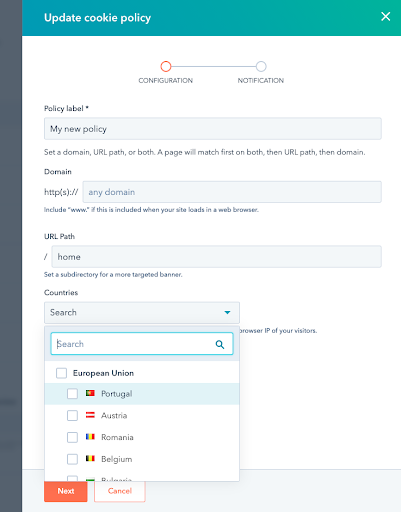Focus the URL Path home field

[x=216, y=257]
